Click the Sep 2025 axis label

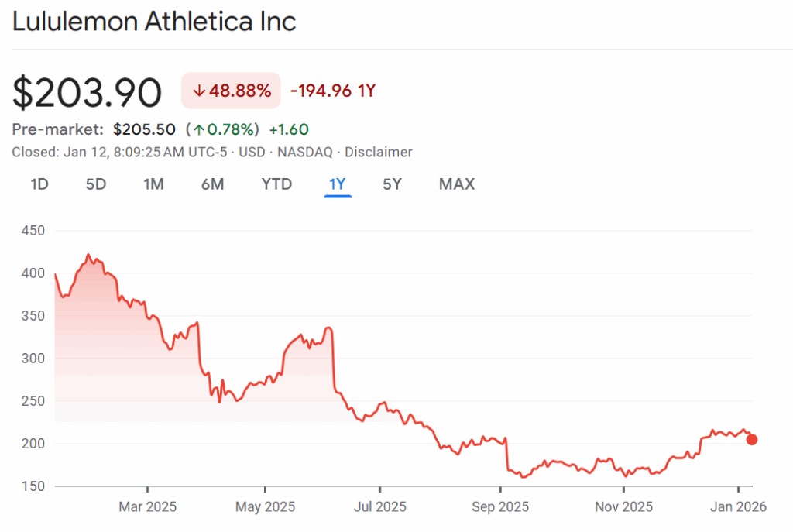pos(500,507)
